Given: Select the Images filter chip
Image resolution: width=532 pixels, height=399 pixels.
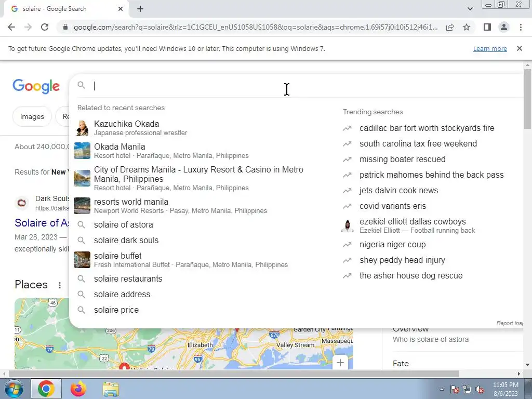Looking at the screenshot, I should pyautogui.click(x=32, y=116).
